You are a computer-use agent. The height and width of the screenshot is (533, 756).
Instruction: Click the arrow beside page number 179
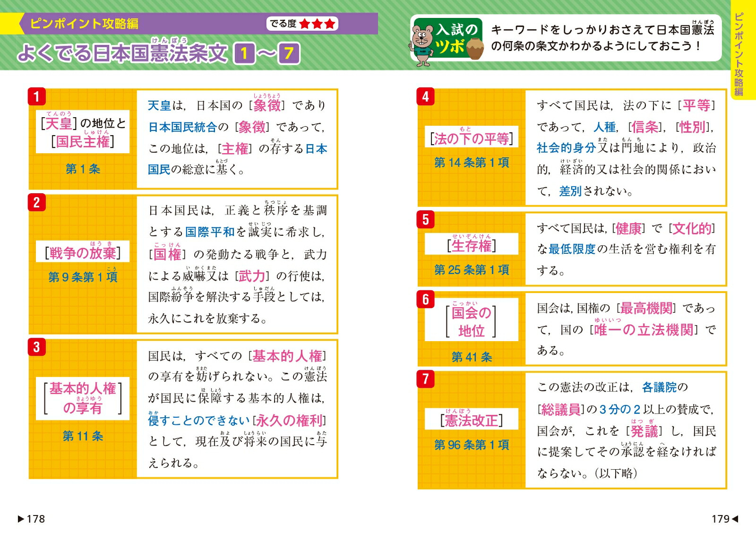pos(735,519)
